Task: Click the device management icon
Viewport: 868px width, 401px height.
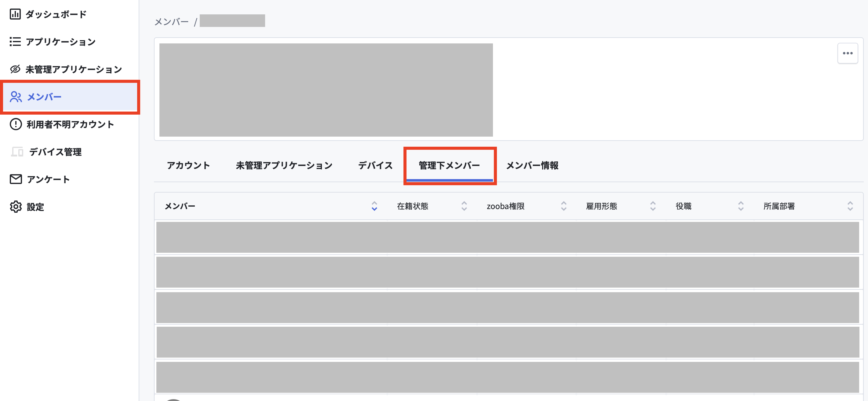Action: [17, 152]
